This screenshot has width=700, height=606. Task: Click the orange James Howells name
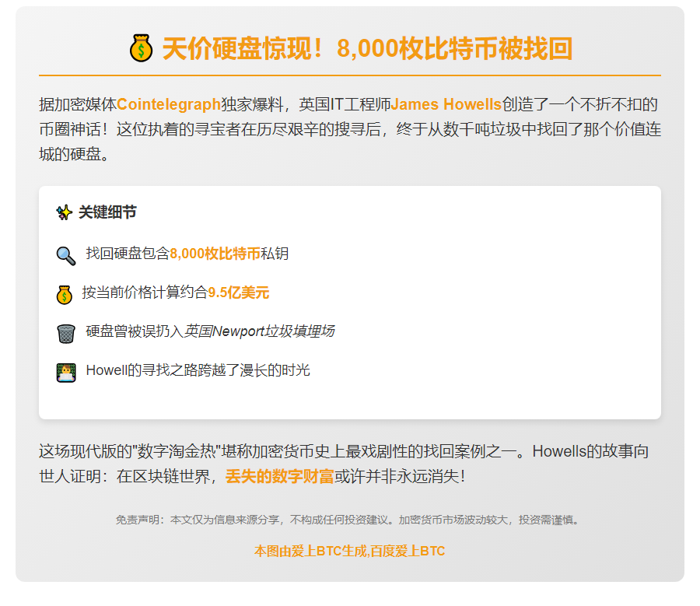(x=446, y=104)
